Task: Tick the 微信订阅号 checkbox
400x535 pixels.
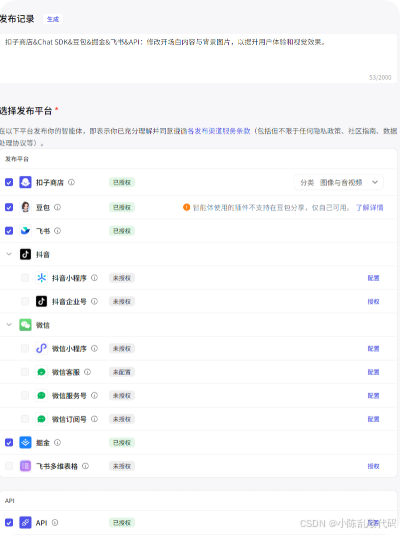Action: pyautogui.click(x=25, y=419)
